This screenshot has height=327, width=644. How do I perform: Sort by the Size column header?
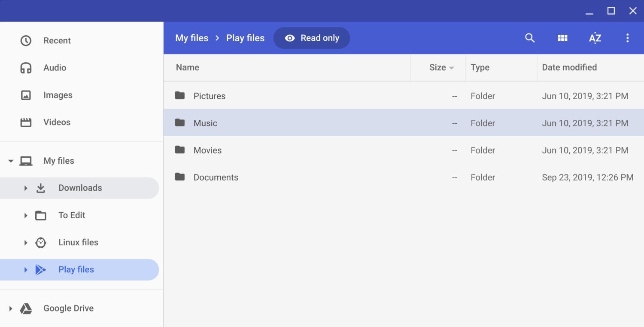(437, 67)
